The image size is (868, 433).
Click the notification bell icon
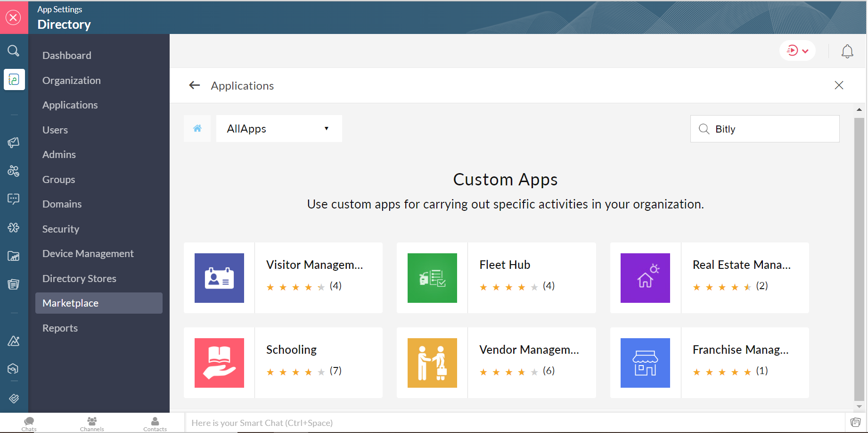[x=847, y=51]
